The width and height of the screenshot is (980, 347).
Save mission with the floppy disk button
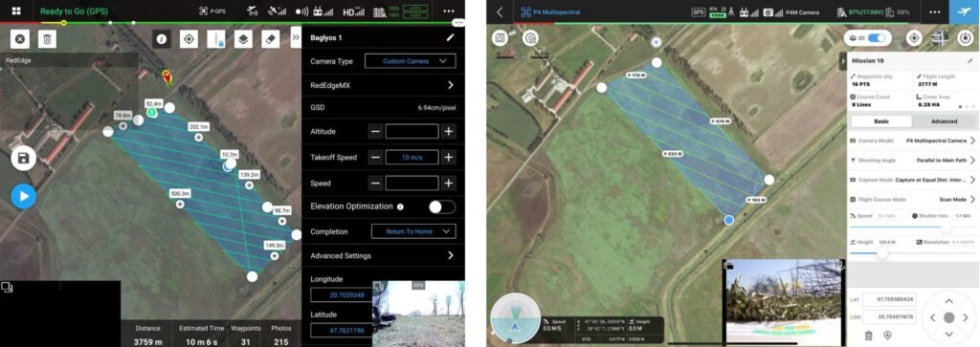click(x=23, y=159)
